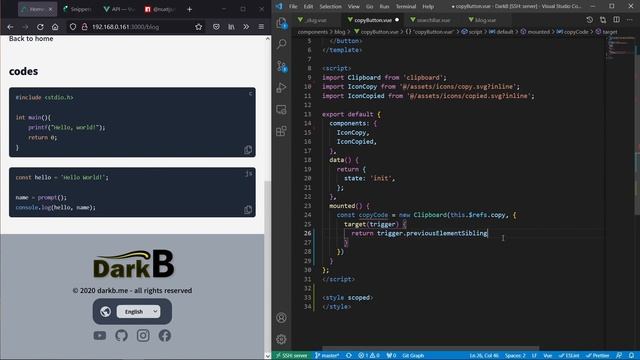
Task: Open the Firefox Library icon
Action: (231, 27)
